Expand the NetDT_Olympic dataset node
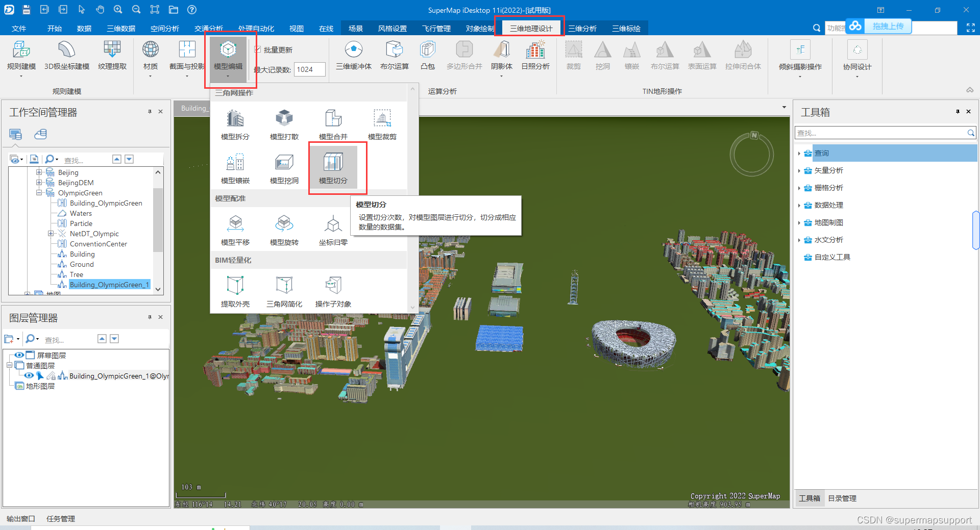This screenshot has height=530, width=980. (51, 234)
